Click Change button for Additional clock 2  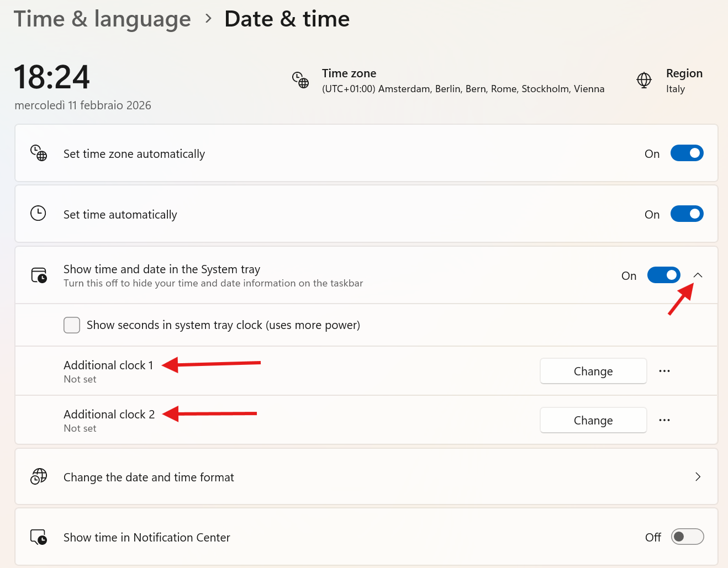pyautogui.click(x=593, y=420)
